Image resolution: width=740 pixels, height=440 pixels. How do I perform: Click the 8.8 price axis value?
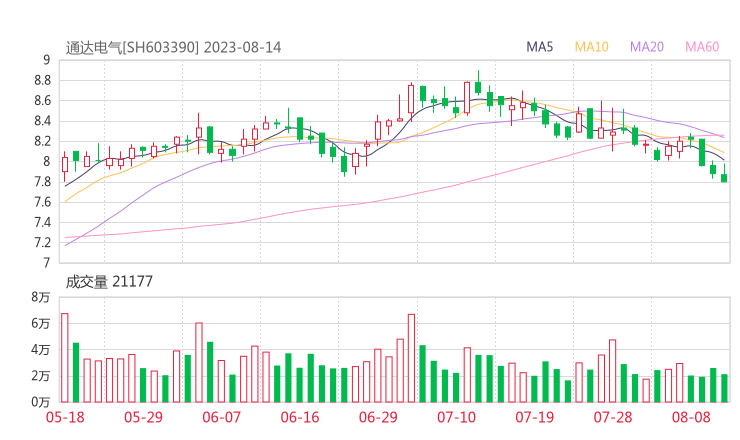[42, 81]
